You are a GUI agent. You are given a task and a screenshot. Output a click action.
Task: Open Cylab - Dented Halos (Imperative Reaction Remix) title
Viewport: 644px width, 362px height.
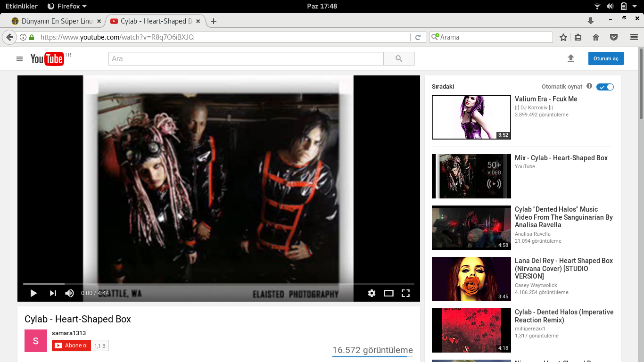coord(564,316)
